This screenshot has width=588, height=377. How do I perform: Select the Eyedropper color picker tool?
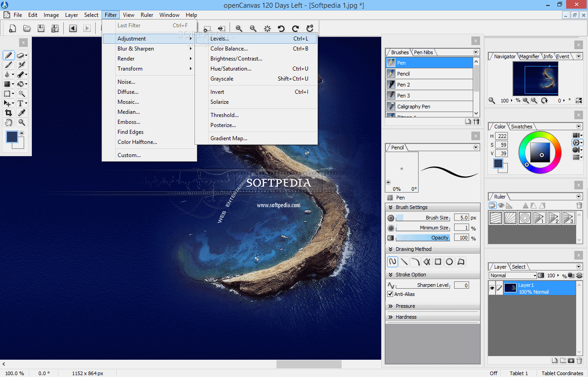point(22,113)
